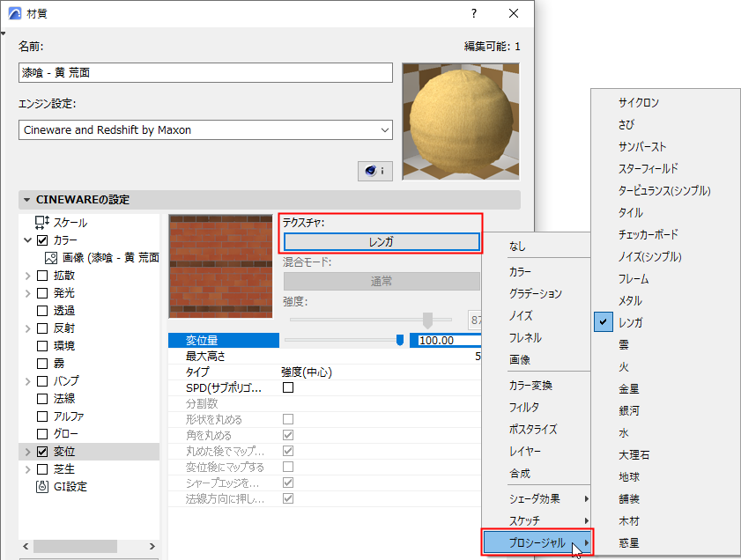Enable the 芝生 channel checkbox
Screen dimensions: 741x560
tap(42, 469)
